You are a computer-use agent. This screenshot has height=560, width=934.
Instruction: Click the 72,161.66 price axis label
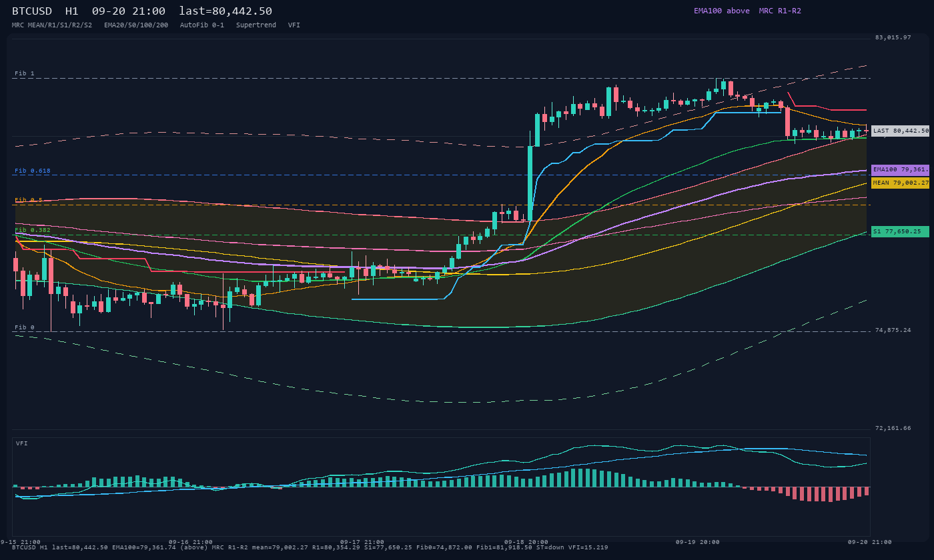point(893,428)
